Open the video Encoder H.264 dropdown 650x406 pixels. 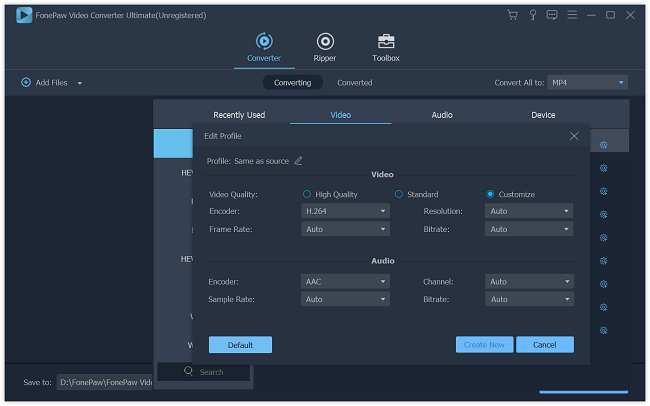(345, 211)
